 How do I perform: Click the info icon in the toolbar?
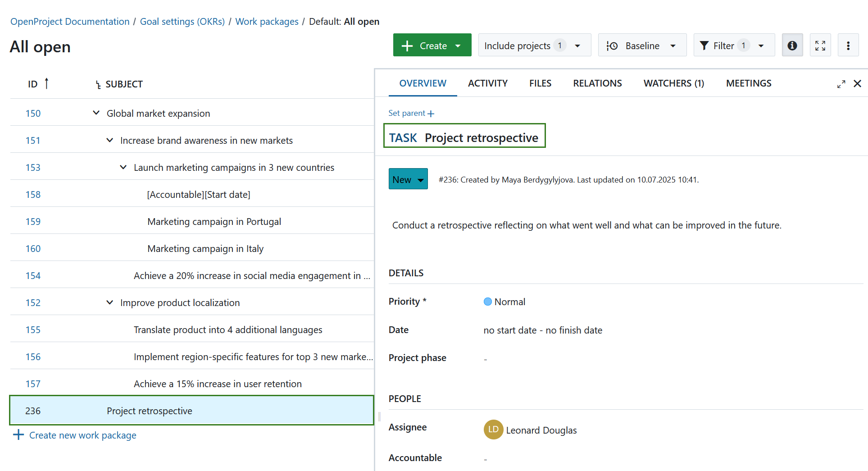[x=792, y=45]
